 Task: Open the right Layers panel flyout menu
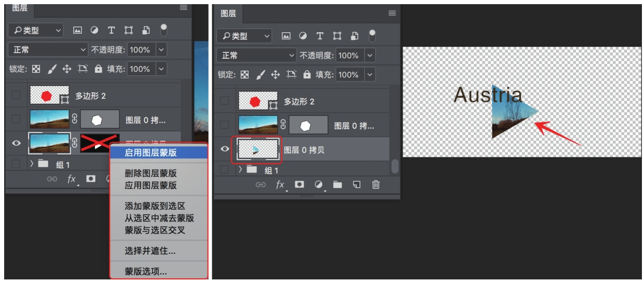[x=392, y=12]
